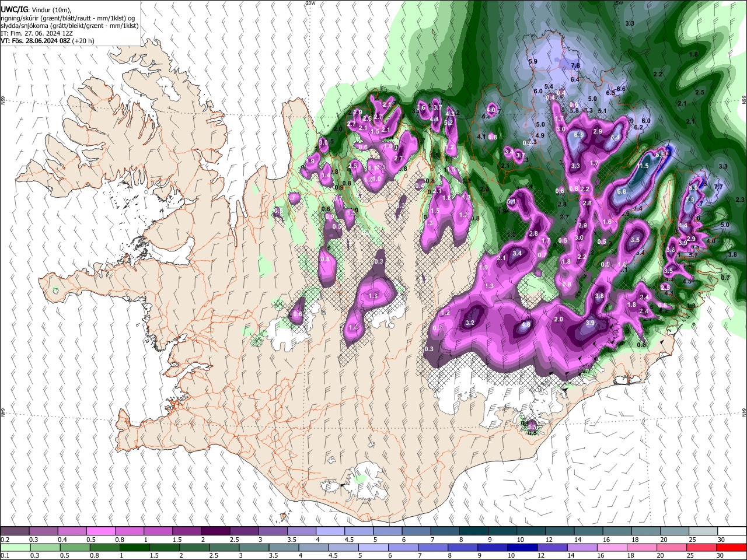This screenshot has height=560, width=747.
Task: Select the palest green swatch between 0.1 and 0.3
Action: (x=15, y=547)
